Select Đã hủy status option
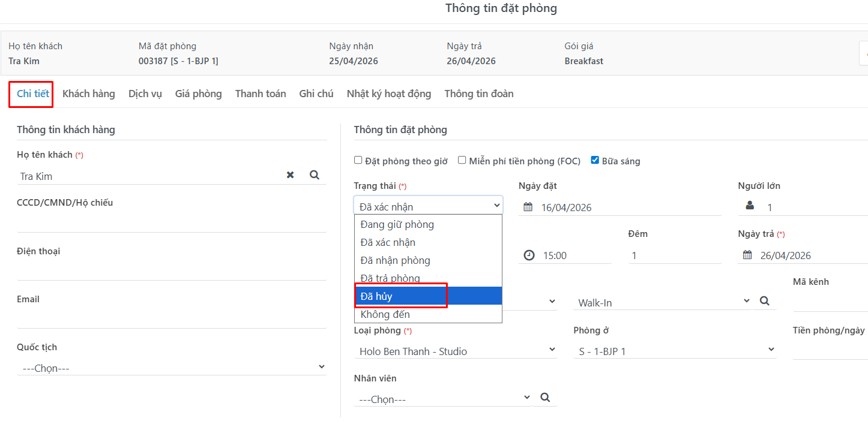Viewport: 868px width, 424px height. coord(428,296)
